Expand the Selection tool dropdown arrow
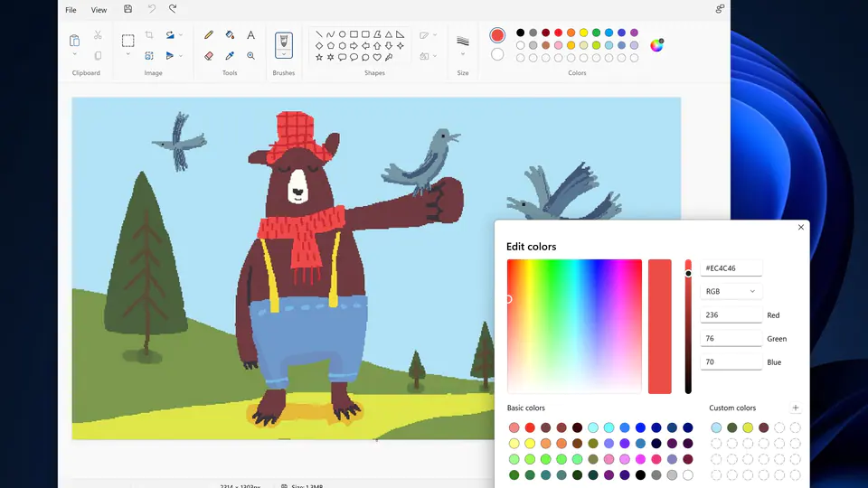The height and width of the screenshot is (488, 868). (x=127, y=54)
